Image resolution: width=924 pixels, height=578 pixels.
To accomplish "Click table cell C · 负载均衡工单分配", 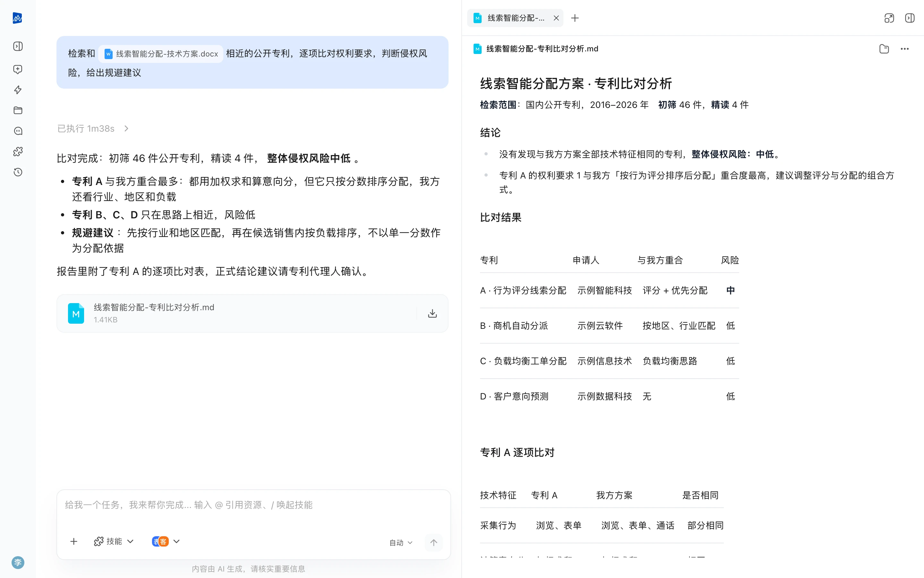I will point(523,361).
